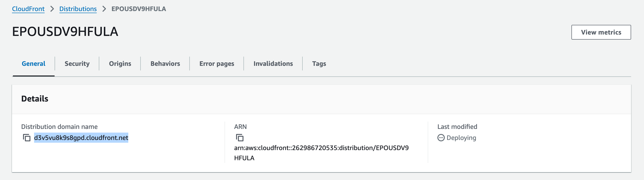
Task: Click the chevron after CloudFront breadcrumb
Action: click(x=52, y=9)
